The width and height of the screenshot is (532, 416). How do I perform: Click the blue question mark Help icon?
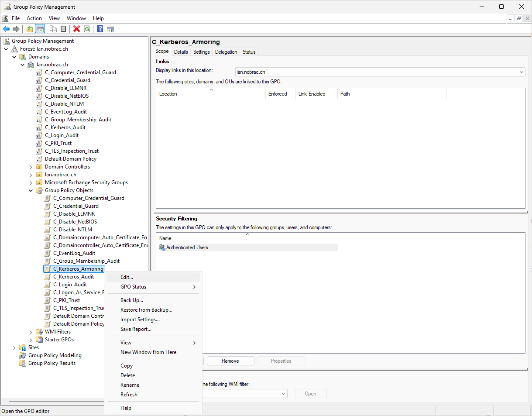pyautogui.click(x=100, y=29)
